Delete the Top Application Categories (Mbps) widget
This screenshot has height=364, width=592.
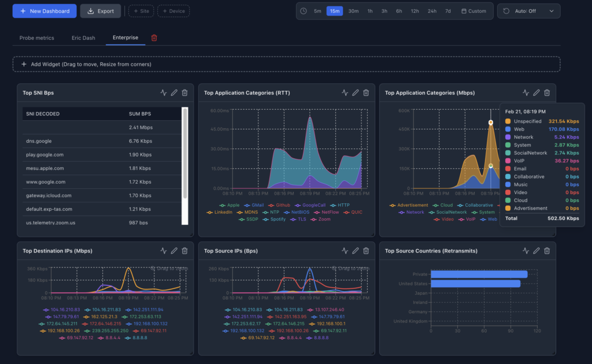point(546,92)
